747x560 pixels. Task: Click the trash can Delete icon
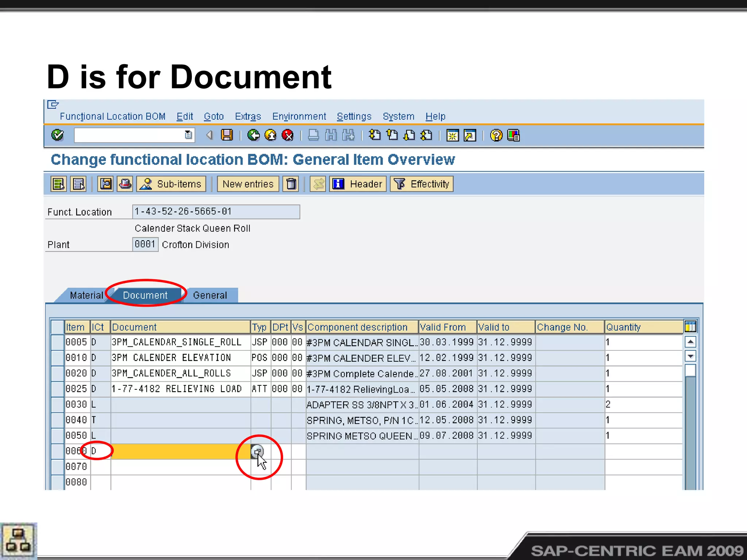tap(291, 184)
